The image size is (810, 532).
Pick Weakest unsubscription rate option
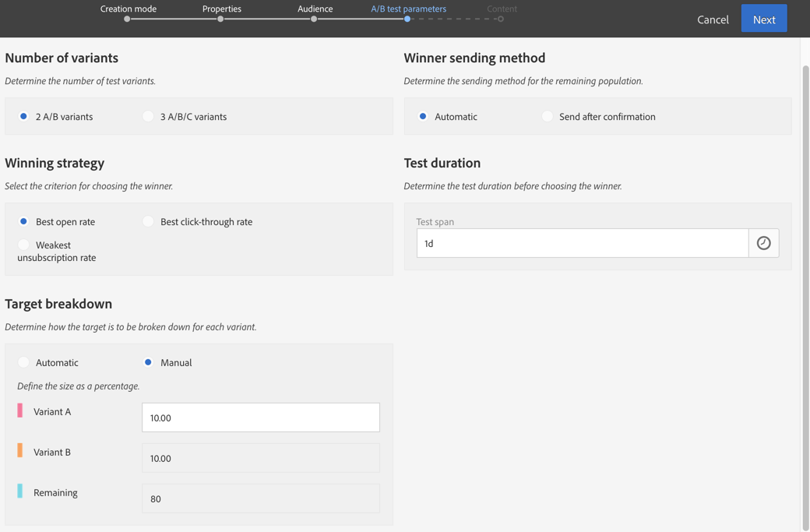point(24,245)
